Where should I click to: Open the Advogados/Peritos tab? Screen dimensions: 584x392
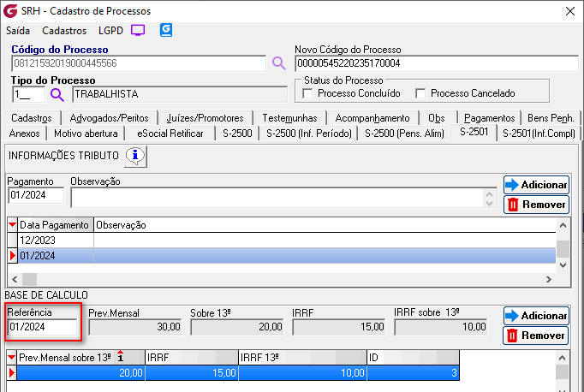[110, 118]
